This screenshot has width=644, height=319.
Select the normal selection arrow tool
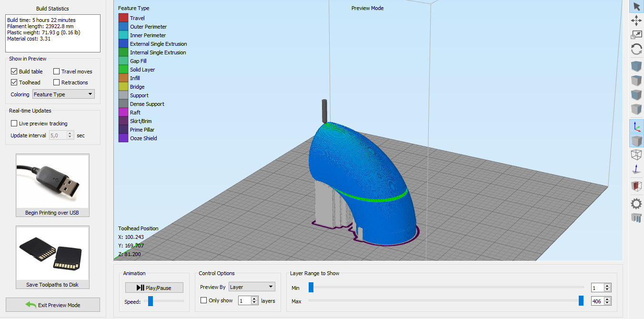[636, 6]
